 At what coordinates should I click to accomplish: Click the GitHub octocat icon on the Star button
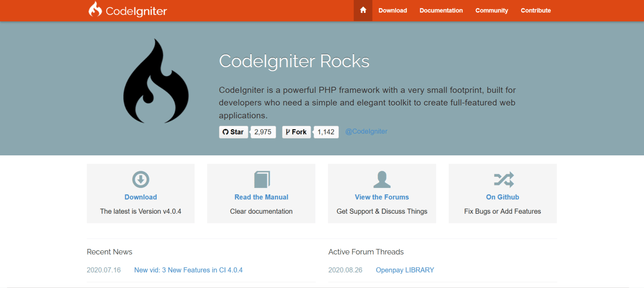(225, 132)
